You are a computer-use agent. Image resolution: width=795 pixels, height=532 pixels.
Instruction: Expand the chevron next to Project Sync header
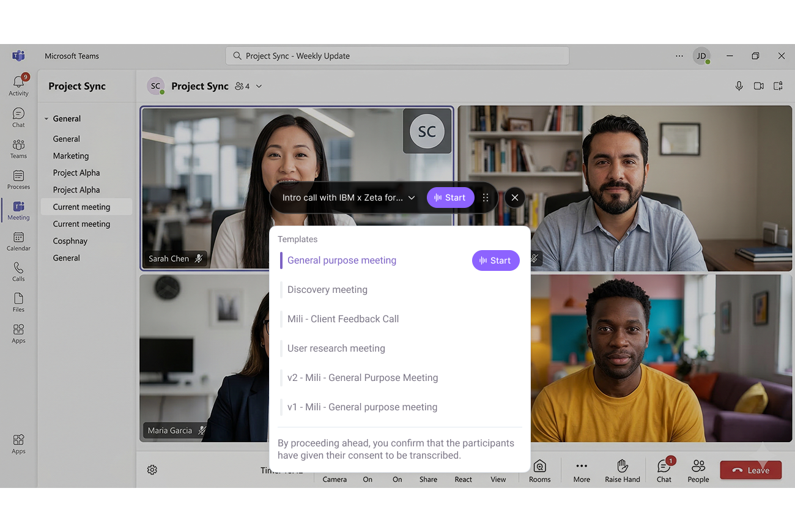pyautogui.click(x=259, y=86)
